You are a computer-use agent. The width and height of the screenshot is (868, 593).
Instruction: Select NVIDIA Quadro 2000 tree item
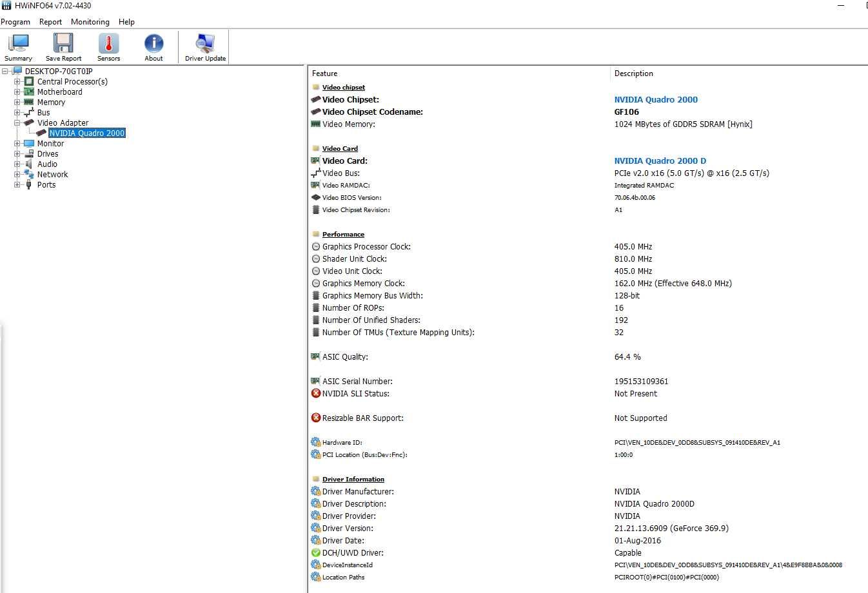[87, 133]
